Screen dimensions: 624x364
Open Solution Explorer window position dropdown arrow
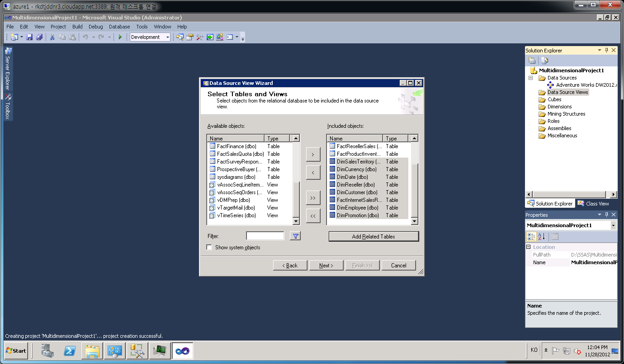coord(600,51)
